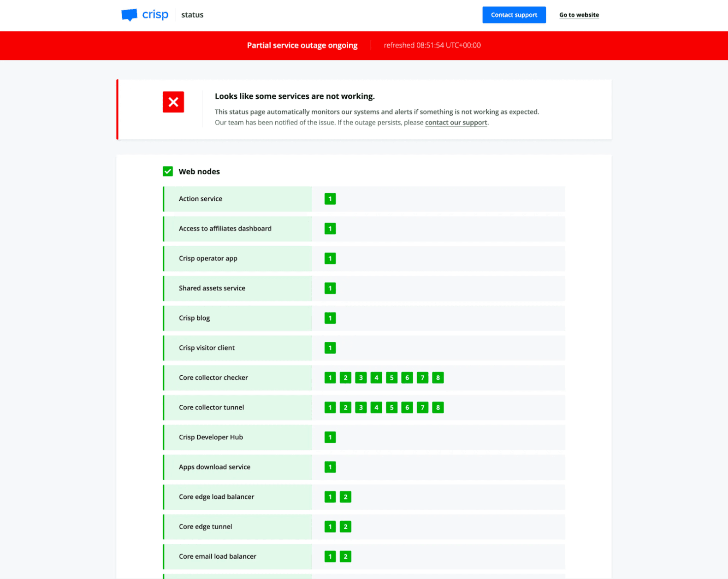The image size is (728, 579).
Task: Click the 'Action service' row label
Action: click(x=201, y=199)
